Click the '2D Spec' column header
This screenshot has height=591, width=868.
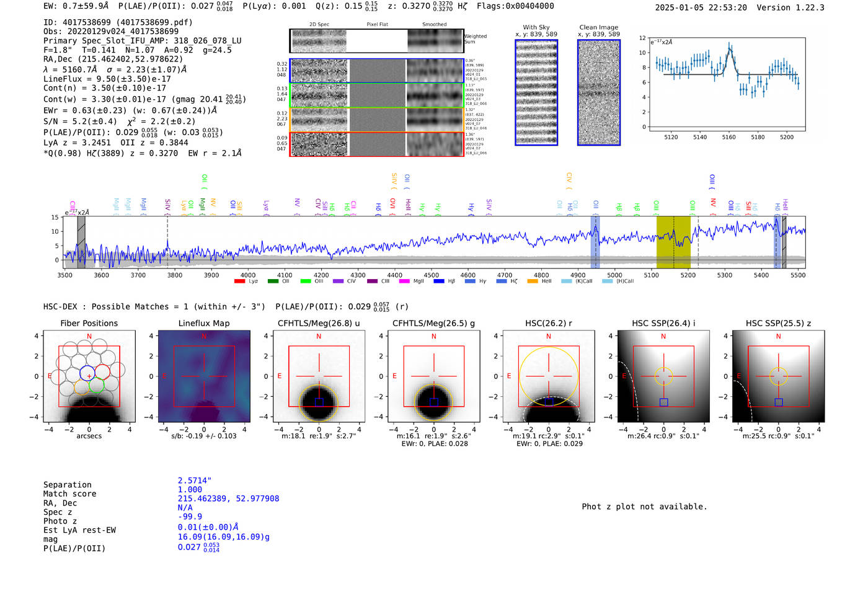319,25
